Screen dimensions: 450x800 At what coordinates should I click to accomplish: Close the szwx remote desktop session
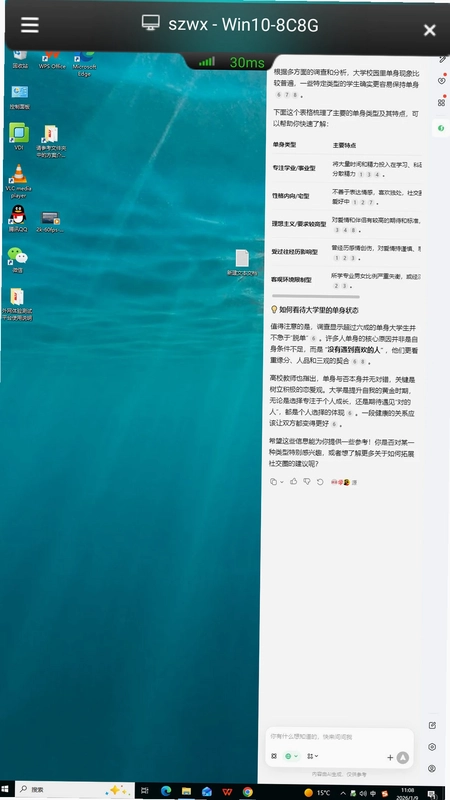[430, 31]
